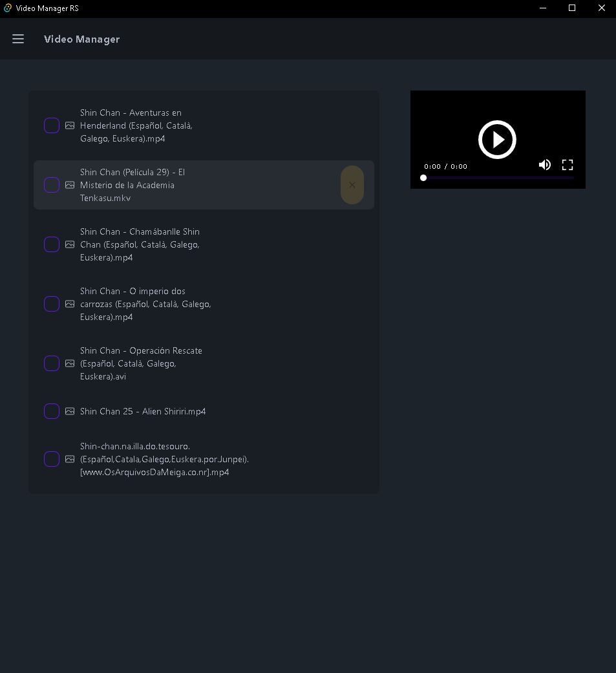The image size is (616, 673).
Task: Click thumbnail icon of Academia Tenkasu.mkv
Action: point(70,185)
